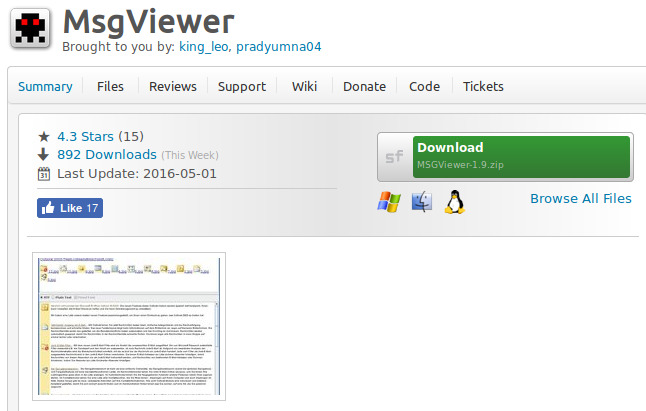The image size is (646, 411).
Task: Click the downloads arrow icon
Action: pyautogui.click(x=43, y=154)
